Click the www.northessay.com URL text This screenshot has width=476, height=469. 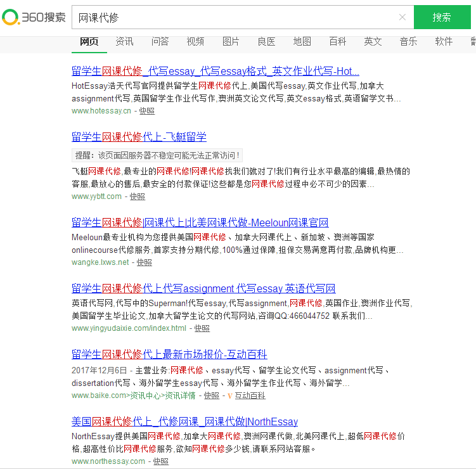pyautogui.click(x=108, y=461)
